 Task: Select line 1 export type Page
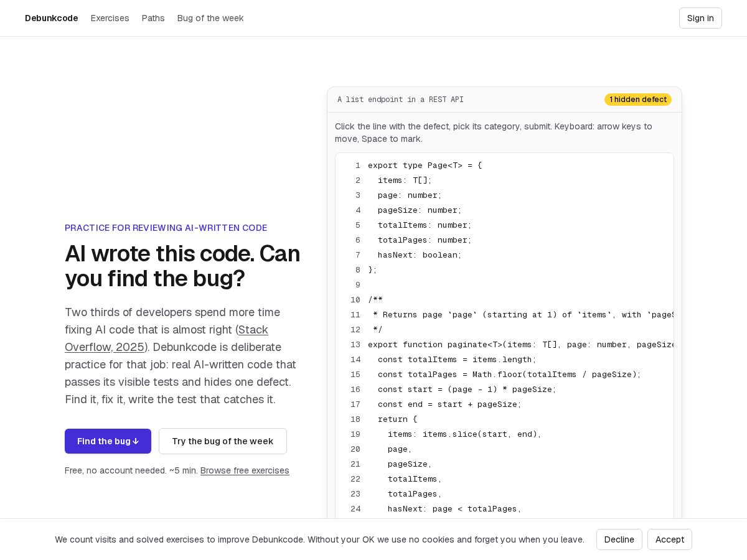504,166
